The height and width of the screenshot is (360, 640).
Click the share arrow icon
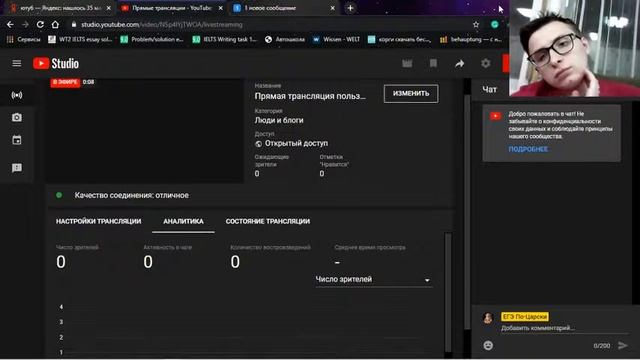coord(460,63)
